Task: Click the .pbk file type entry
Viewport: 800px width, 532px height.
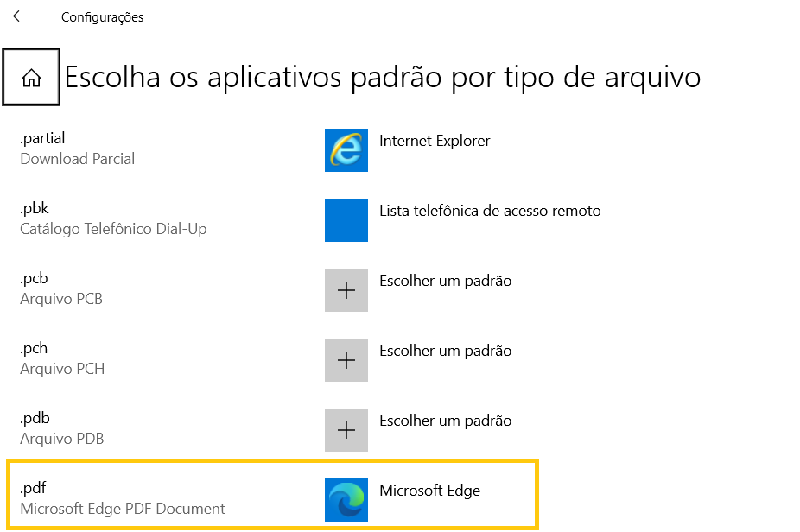Action: click(x=35, y=208)
